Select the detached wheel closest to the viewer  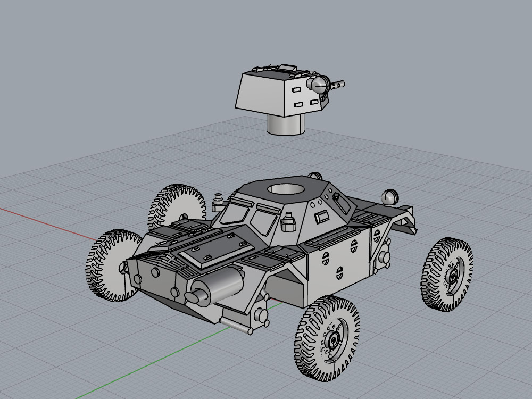pos(327,338)
